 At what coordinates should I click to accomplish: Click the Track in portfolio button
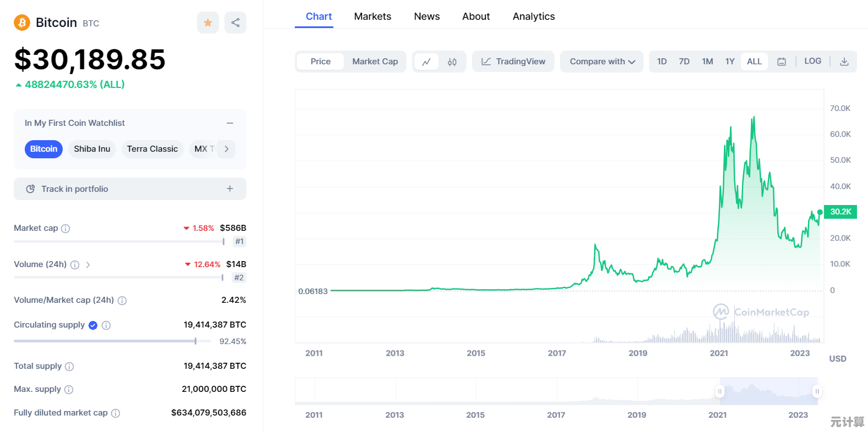tap(130, 189)
